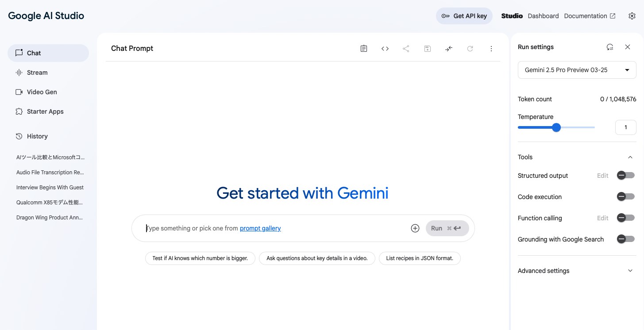This screenshot has width=644, height=330.
Task: Click the Documentation external link icon
Action: (x=613, y=16)
